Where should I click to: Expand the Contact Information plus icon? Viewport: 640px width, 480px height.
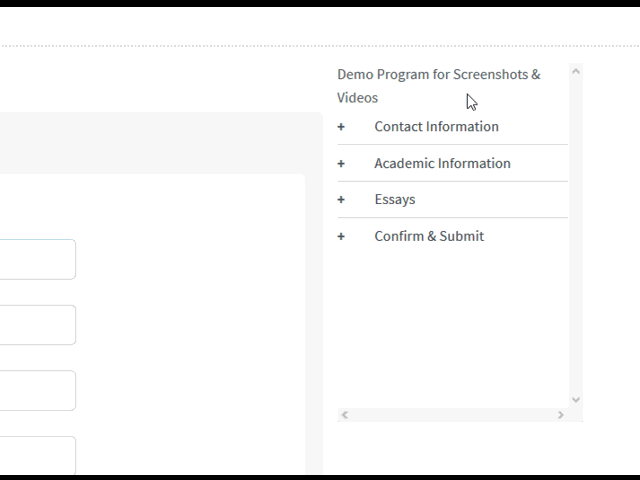pos(341,127)
